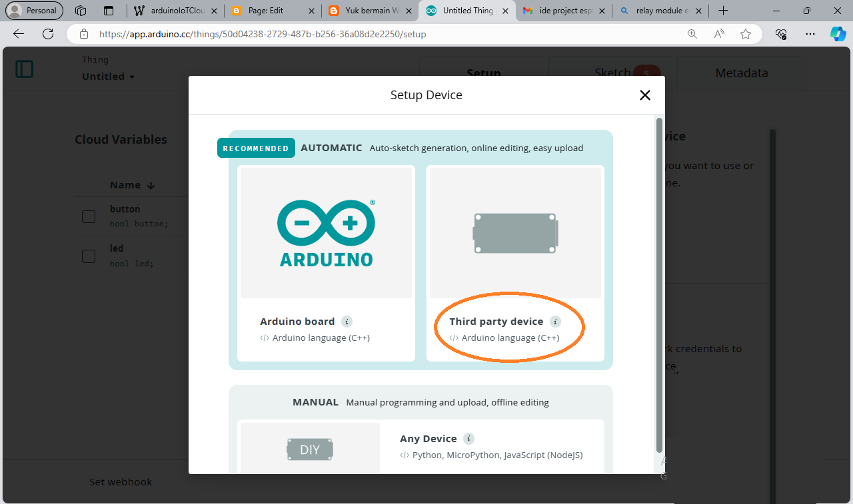Viewport: 853px width, 504px height.
Task: Close the Untitled Thing browser tab
Action: coord(504,11)
